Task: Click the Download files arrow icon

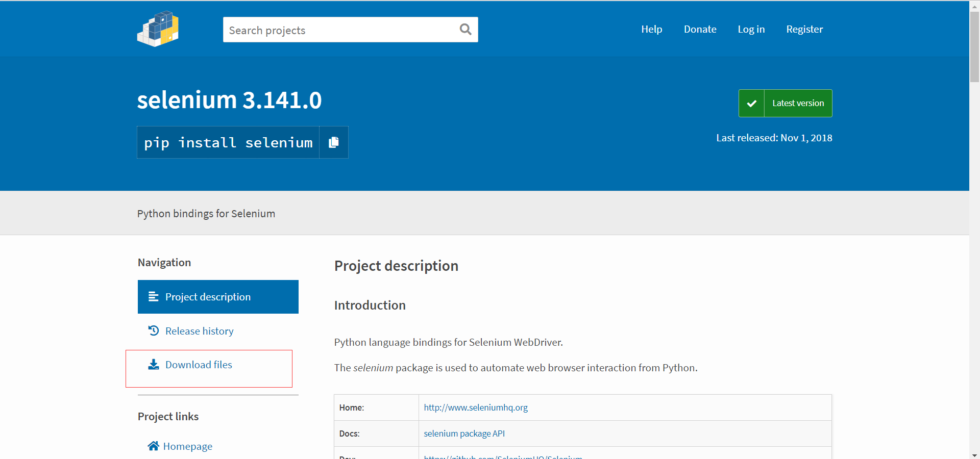Action: pos(153,365)
